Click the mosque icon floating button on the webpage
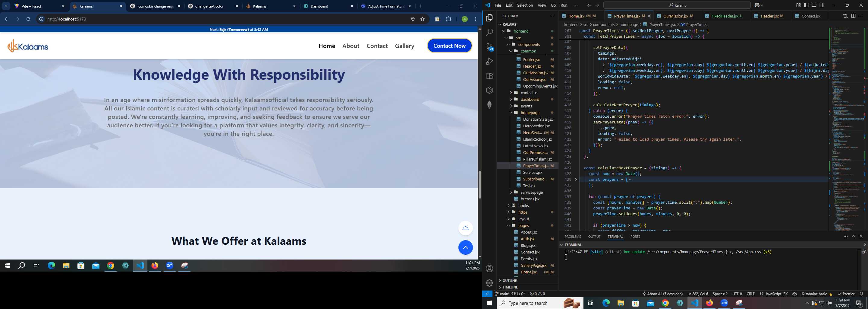 [x=465, y=228]
